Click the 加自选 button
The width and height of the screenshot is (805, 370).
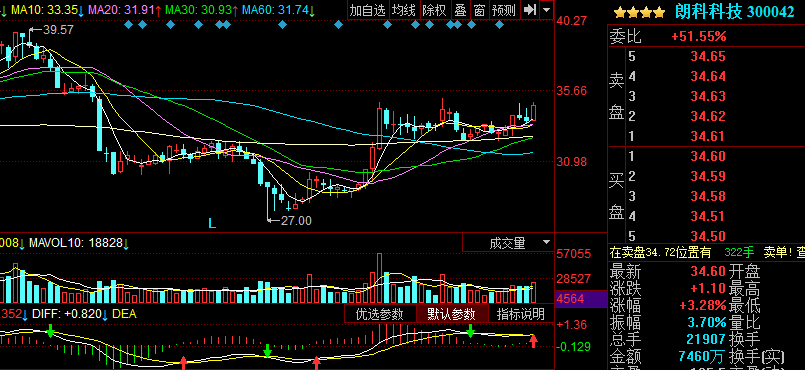click(368, 10)
